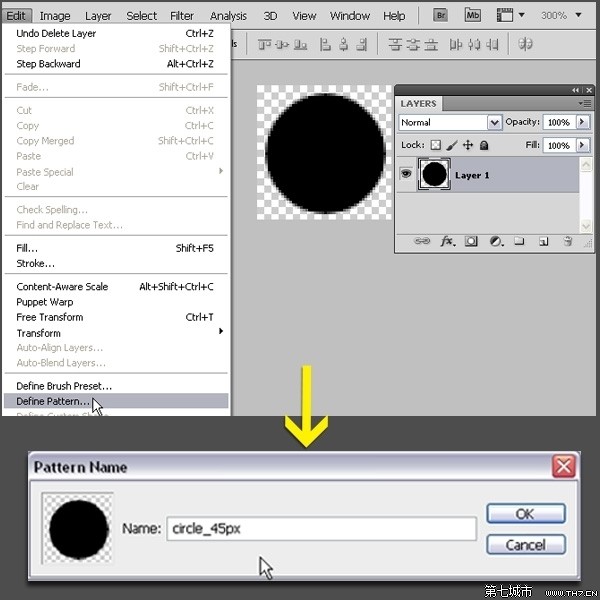Viewport: 600px width, 600px height.
Task: Confirm pattern name with OK button
Action: pyautogui.click(x=525, y=513)
